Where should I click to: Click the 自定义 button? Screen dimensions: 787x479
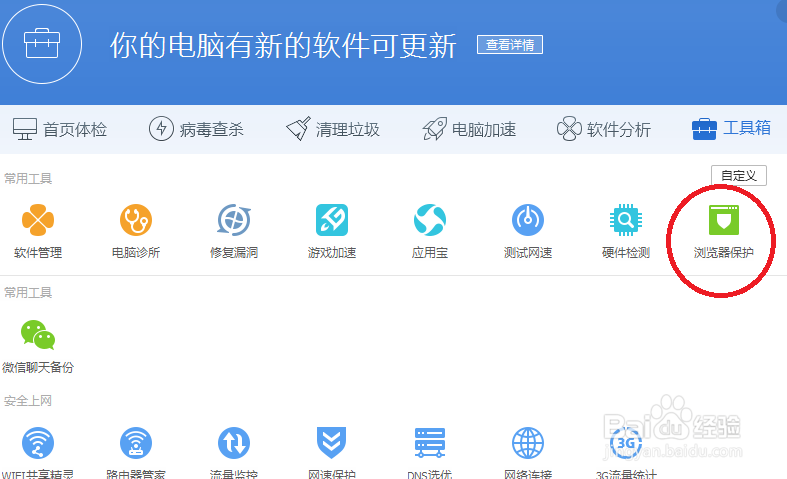coord(739,175)
